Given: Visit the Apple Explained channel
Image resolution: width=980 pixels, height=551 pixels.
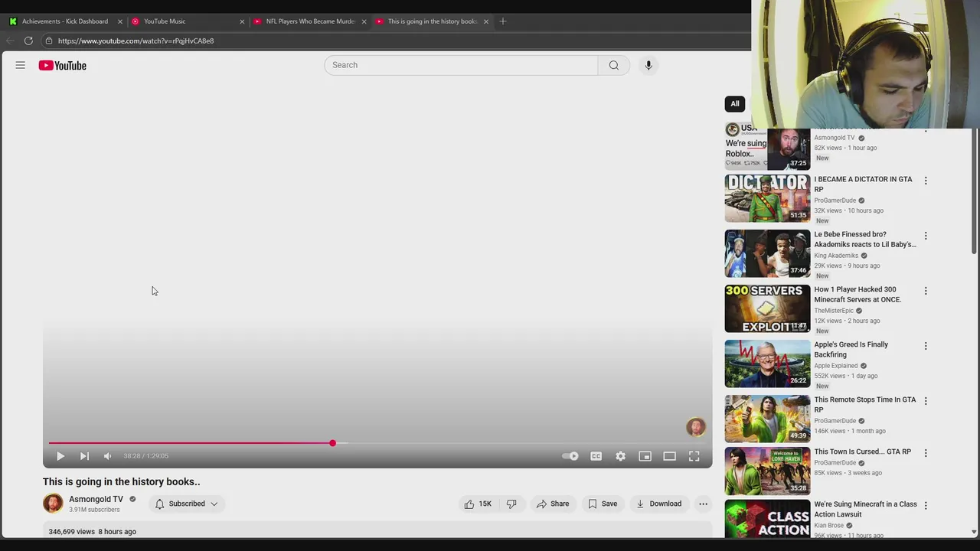Looking at the screenshot, I should coord(836,366).
